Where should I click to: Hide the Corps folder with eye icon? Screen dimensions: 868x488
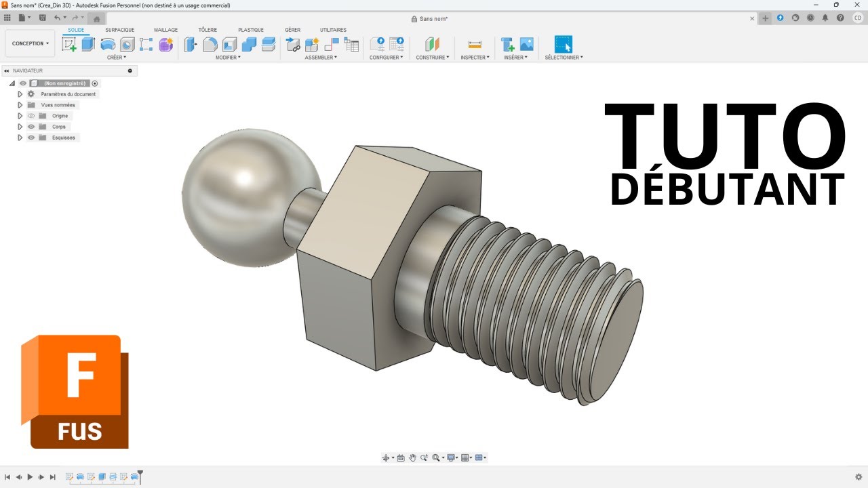pyautogui.click(x=31, y=127)
